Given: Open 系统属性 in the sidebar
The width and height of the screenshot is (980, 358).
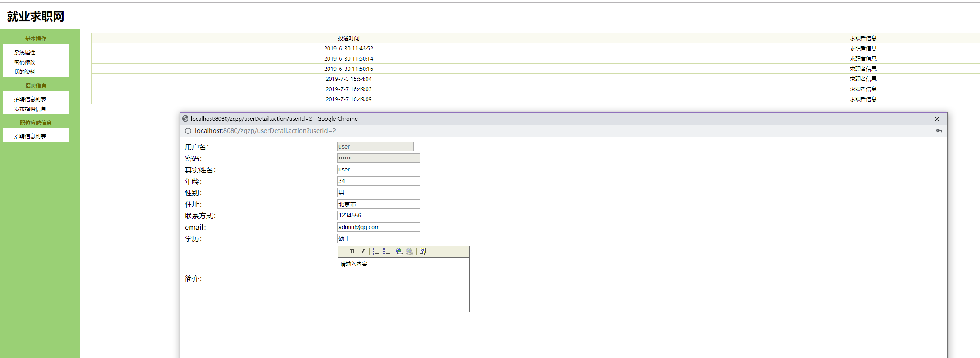Looking at the screenshot, I should 25,53.
